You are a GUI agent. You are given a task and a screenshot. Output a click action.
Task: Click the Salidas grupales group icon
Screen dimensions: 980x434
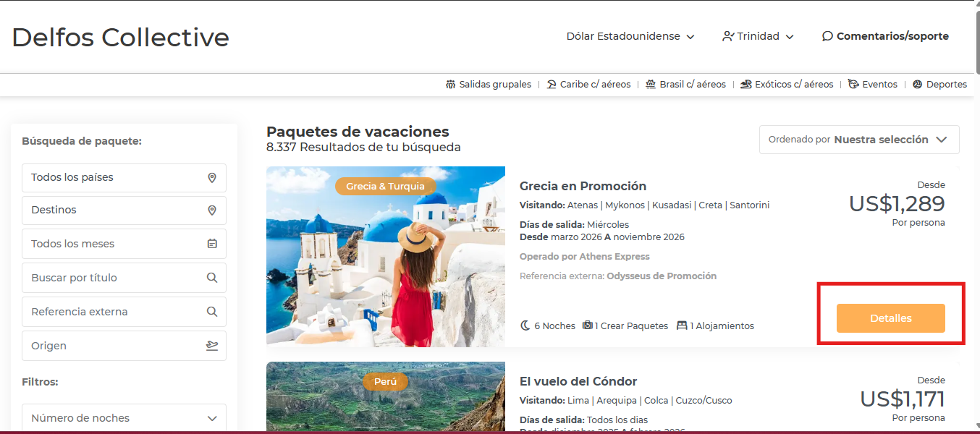451,85
